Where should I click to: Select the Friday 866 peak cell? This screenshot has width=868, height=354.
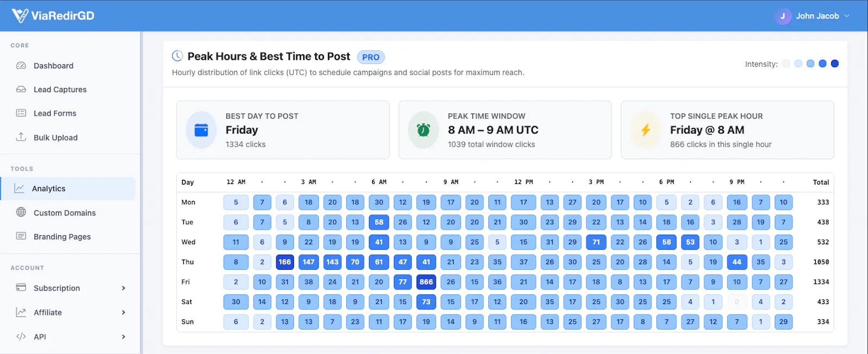point(426,282)
